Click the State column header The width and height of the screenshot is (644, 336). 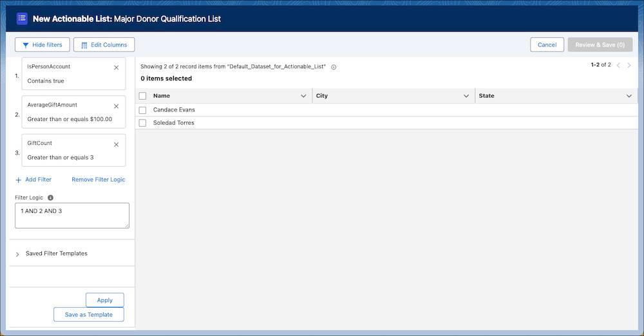pyautogui.click(x=486, y=96)
